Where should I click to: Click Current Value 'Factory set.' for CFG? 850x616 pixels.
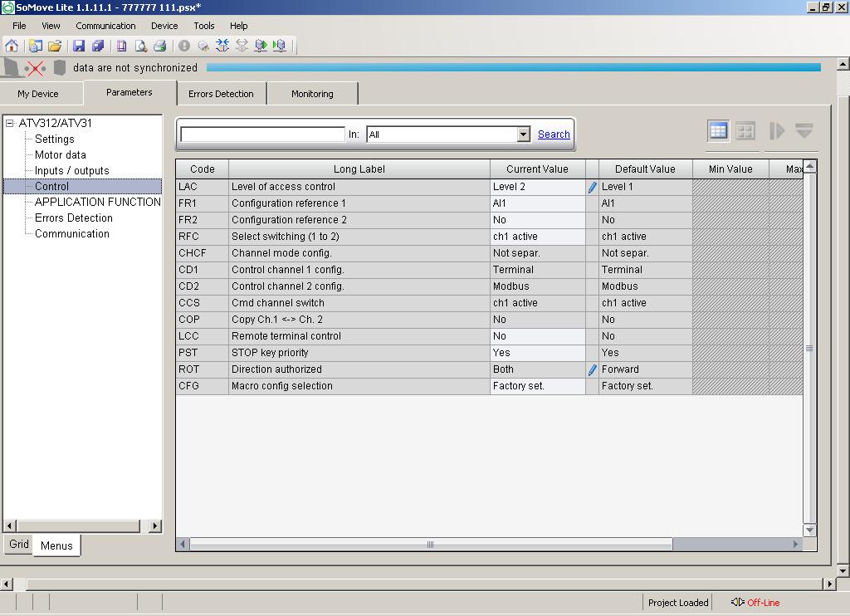tap(537, 387)
